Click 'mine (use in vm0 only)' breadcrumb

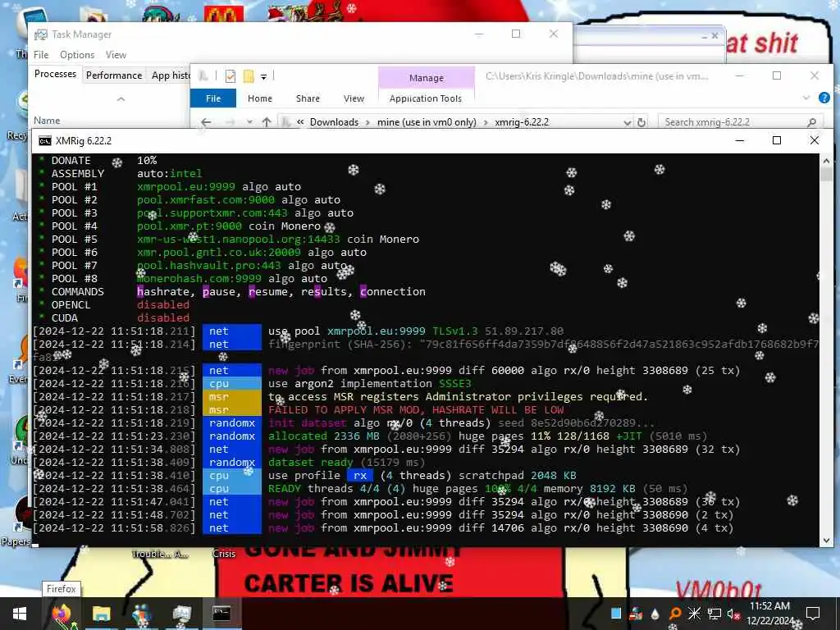coord(427,122)
